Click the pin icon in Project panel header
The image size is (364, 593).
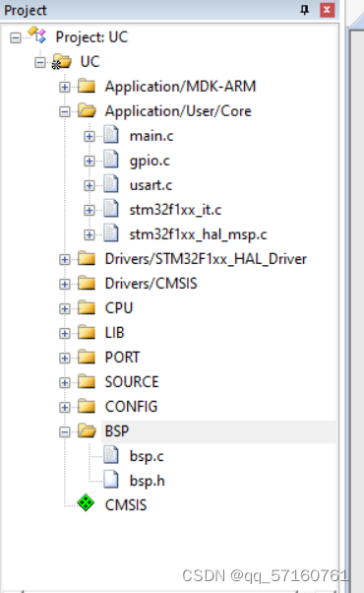click(304, 10)
